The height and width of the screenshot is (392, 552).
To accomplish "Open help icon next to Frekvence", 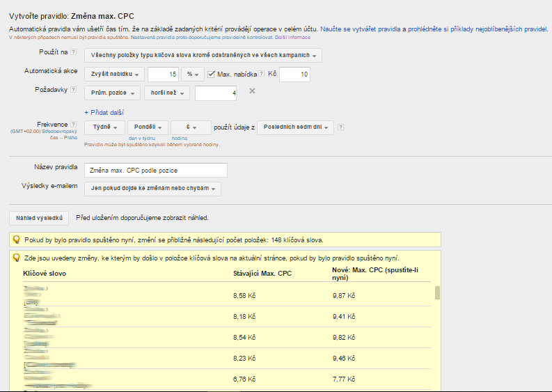I will tap(73, 124).
